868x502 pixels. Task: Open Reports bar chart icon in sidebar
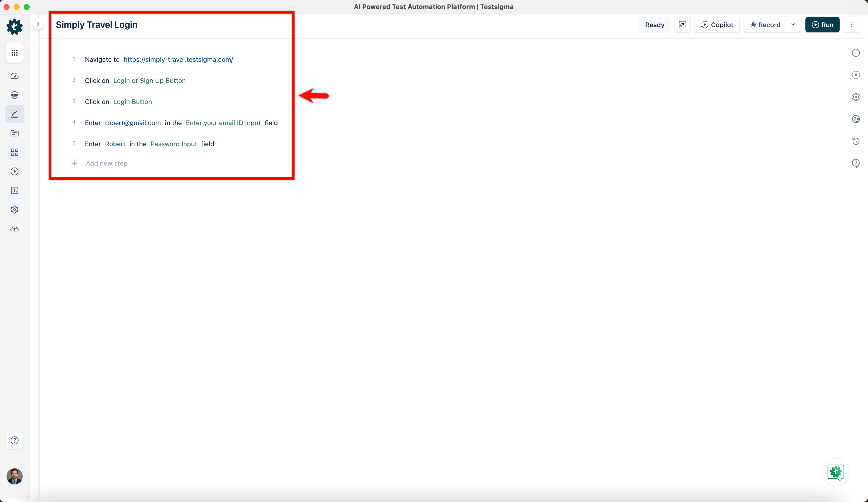(x=15, y=190)
